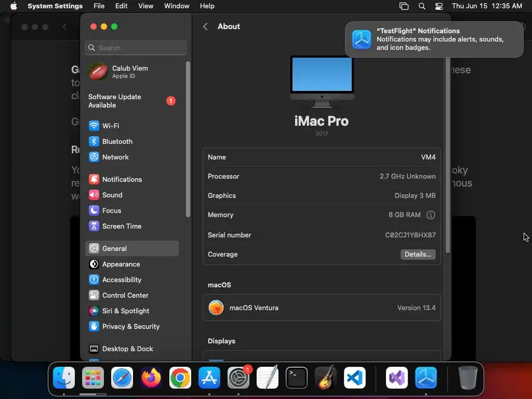Click the Coverage Details button
Image resolution: width=532 pixels, height=399 pixels.
click(x=418, y=255)
